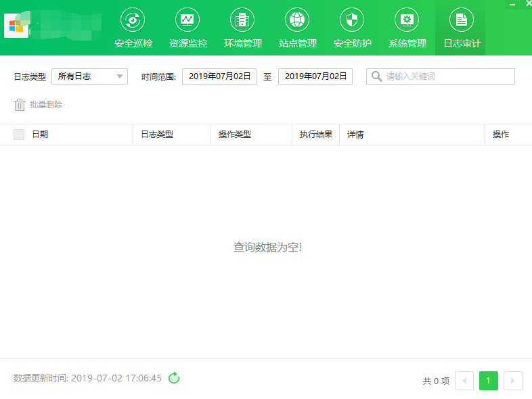Open the end date picker field
532x399 pixels.
(x=315, y=76)
